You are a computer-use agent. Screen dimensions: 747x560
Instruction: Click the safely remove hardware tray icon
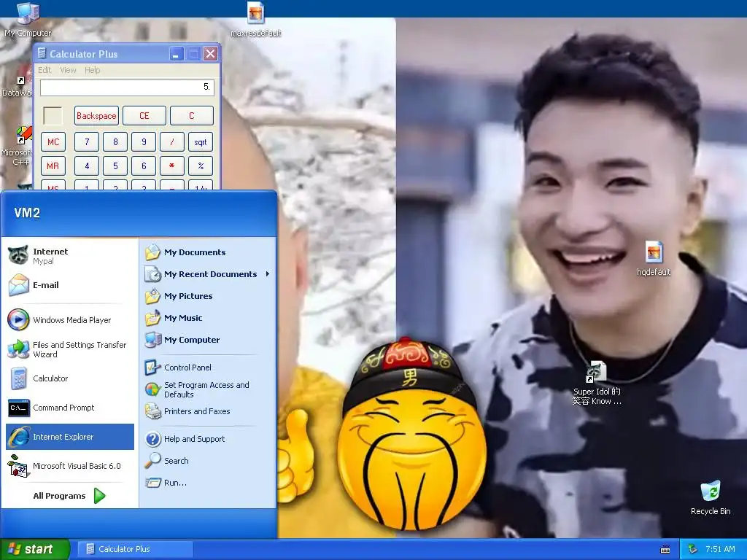coord(693,549)
